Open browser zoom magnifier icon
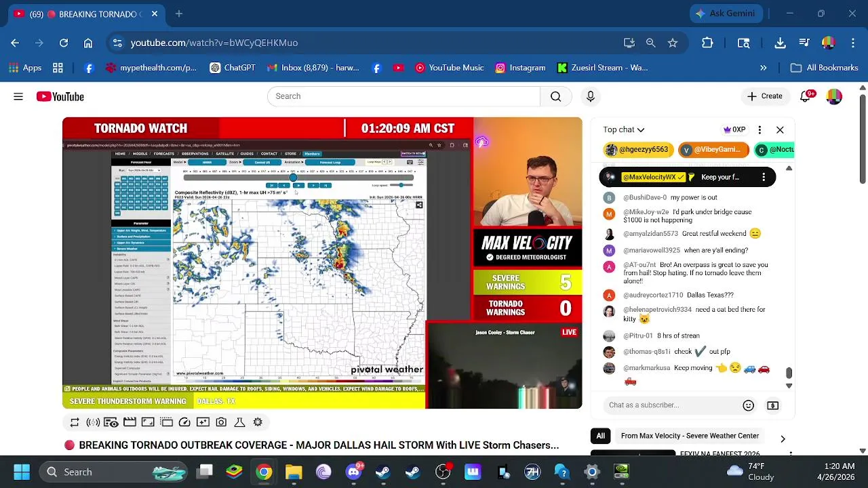The width and height of the screenshot is (868, 488). click(x=651, y=43)
